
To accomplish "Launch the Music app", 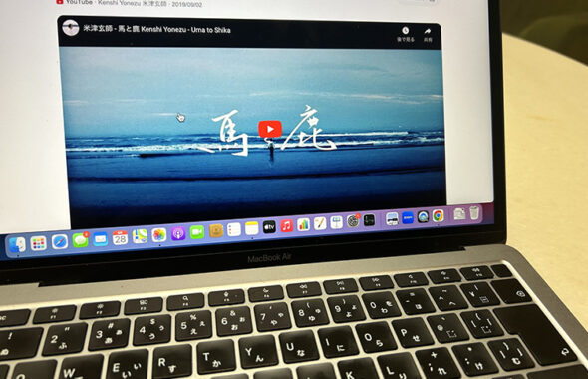I will tap(286, 225).
